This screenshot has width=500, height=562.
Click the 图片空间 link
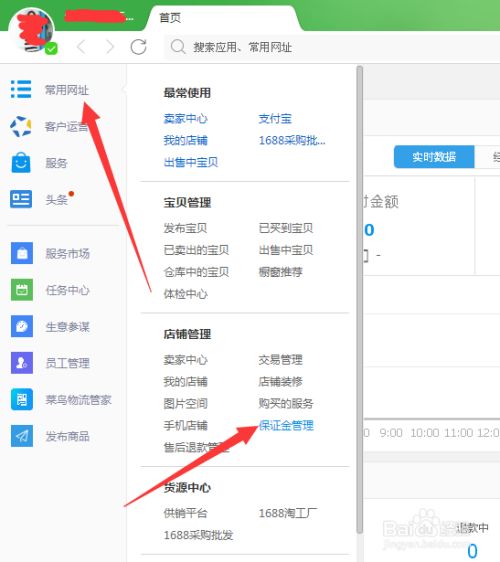pyautogui.click(x=186, y=404)
